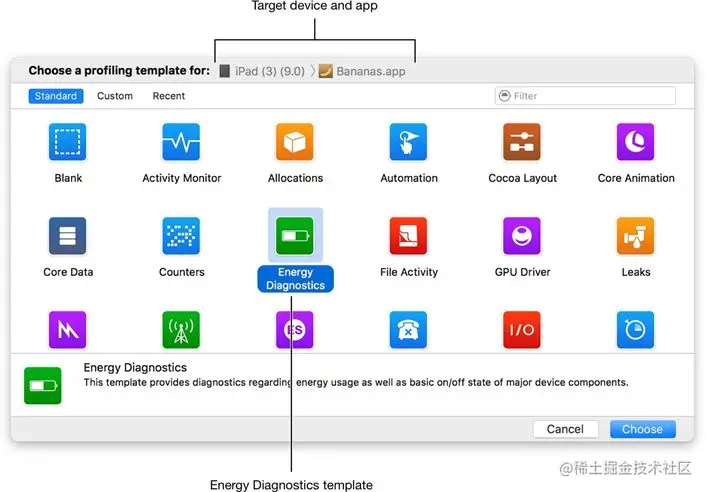
Task: Open the iPad (3) (9.0) device selector
Action: 262,71
